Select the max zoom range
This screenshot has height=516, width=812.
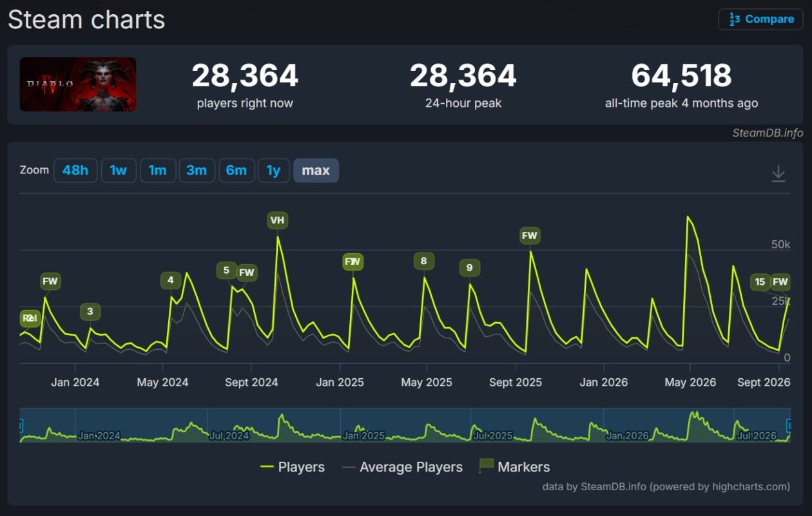pos(316,171)
